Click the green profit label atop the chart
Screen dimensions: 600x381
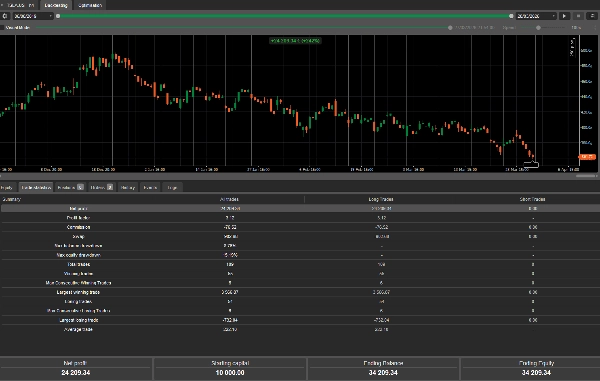tap(295, 41)
